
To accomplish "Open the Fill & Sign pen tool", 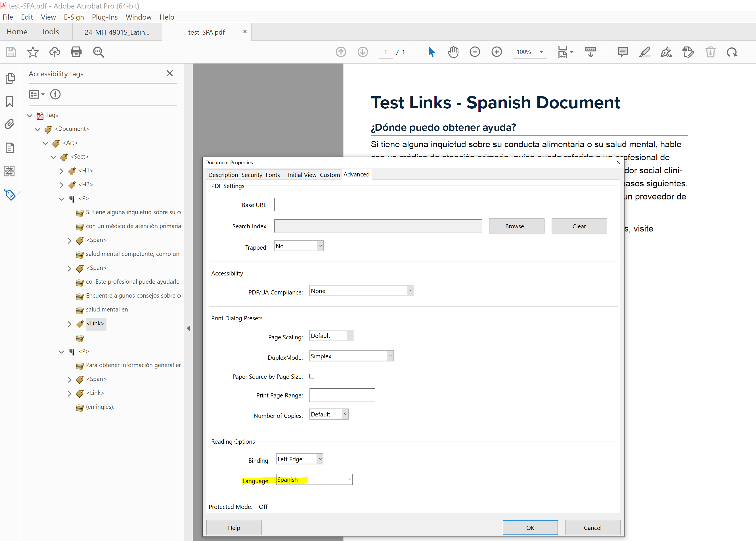I will [666, 52].
